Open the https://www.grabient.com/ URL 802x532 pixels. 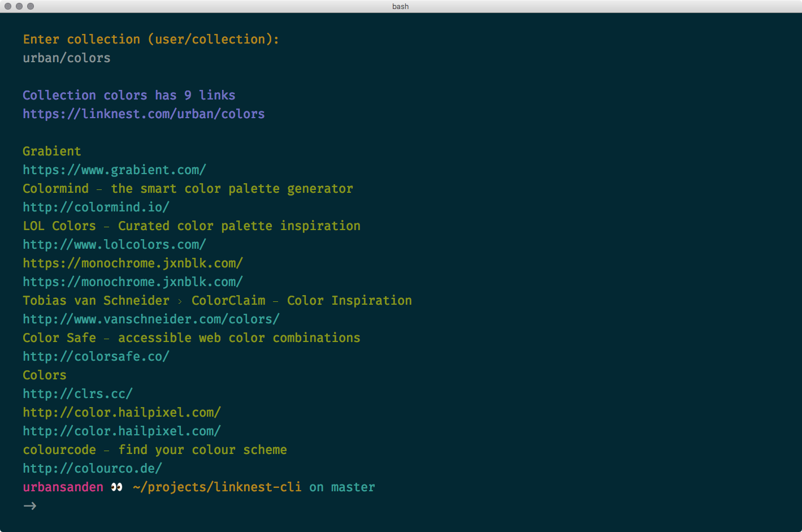coord(114,170)
